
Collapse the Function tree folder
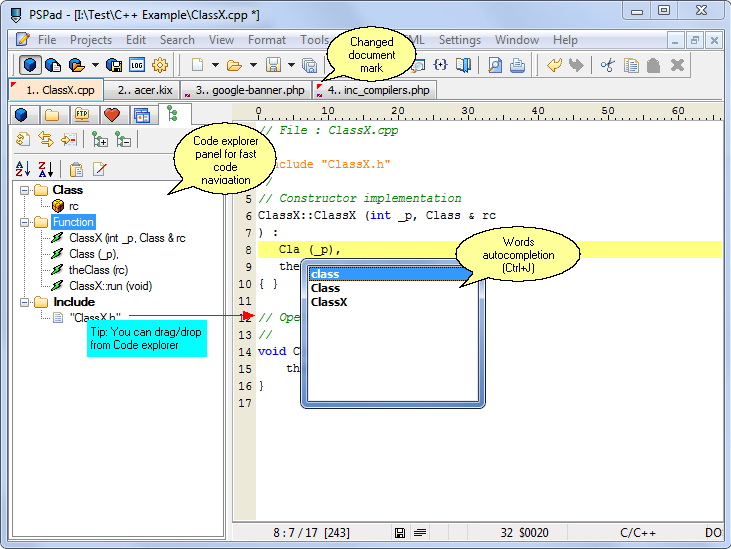pos(23,222)
